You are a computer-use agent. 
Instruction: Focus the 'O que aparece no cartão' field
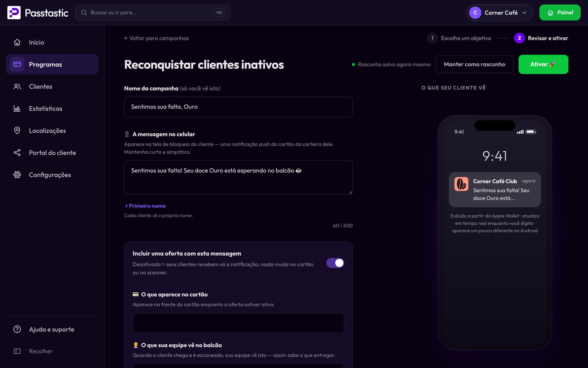tap(238, 323)
